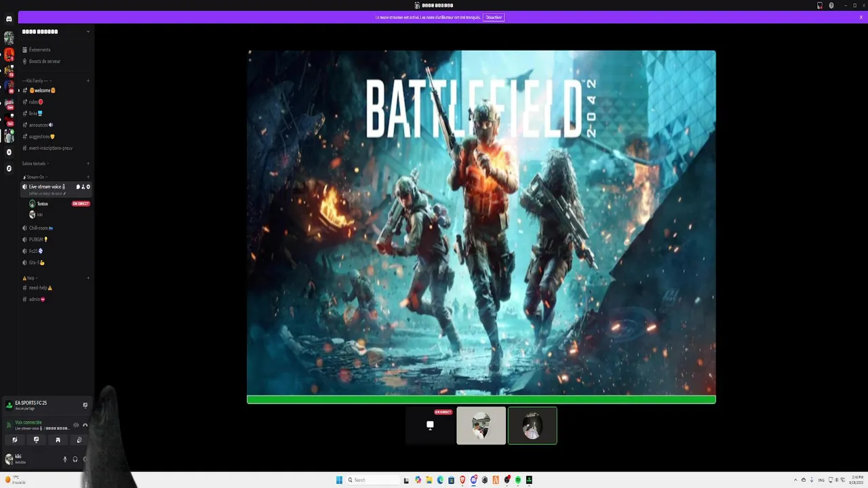Open File Explorer from the taskbar

coord(429,480)
